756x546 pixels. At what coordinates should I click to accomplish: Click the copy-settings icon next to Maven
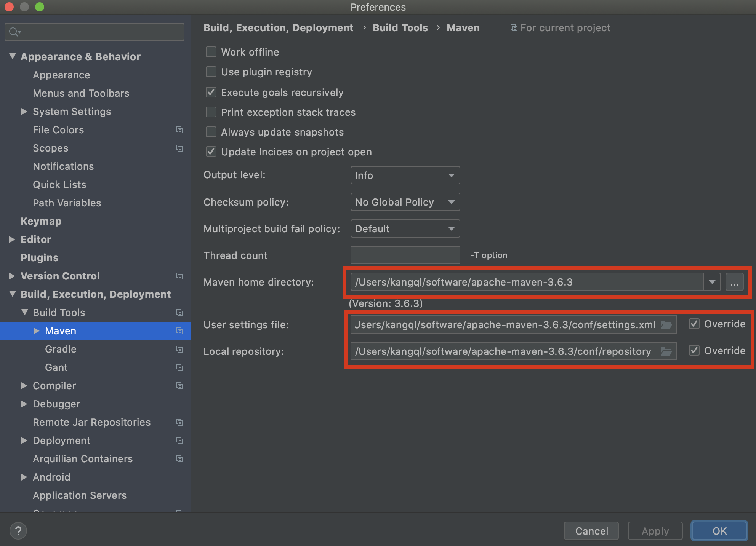click(x=179, y=331)
